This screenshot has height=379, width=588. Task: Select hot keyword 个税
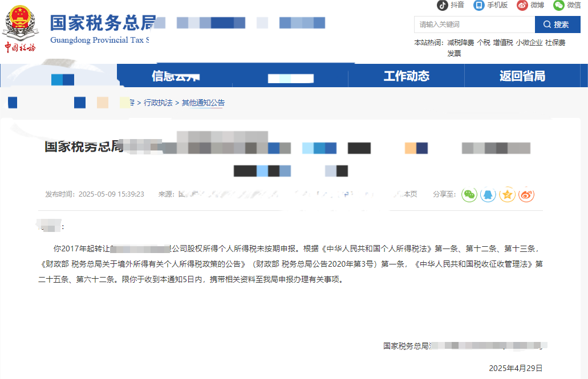pyautogui.click(x=484, y=43)
